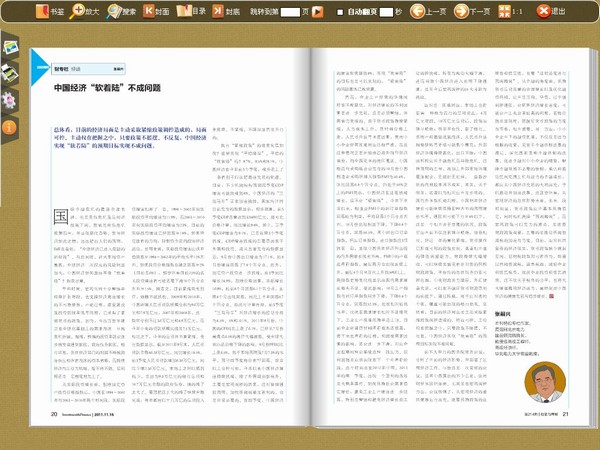The image size is (600, 450).
Task: Jump to the 封面 front cover
Action: (156, 11)
